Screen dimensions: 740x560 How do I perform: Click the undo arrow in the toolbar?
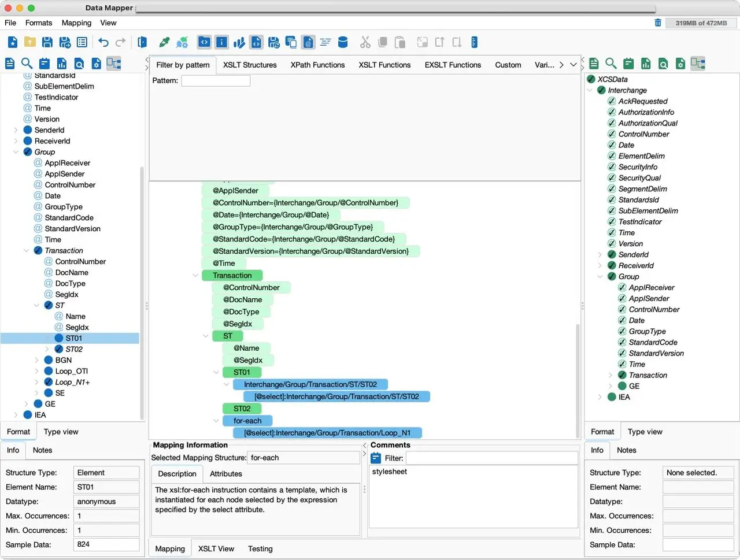click(103, 42)
